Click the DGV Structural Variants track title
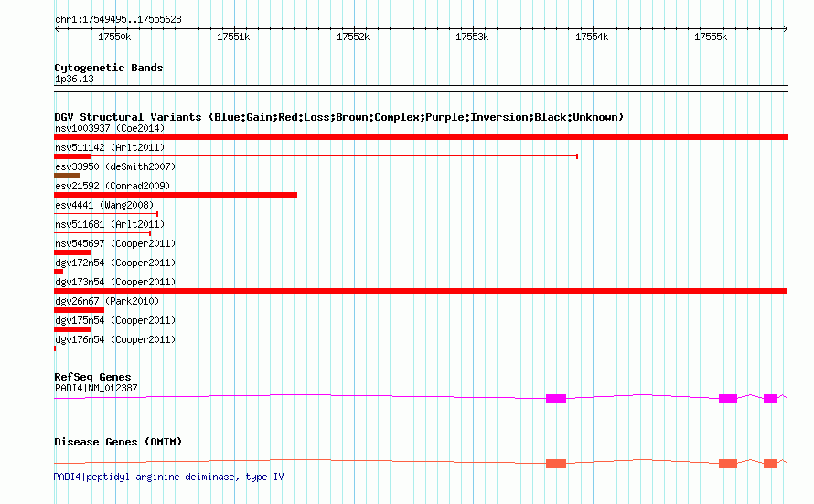 (339, 117)
